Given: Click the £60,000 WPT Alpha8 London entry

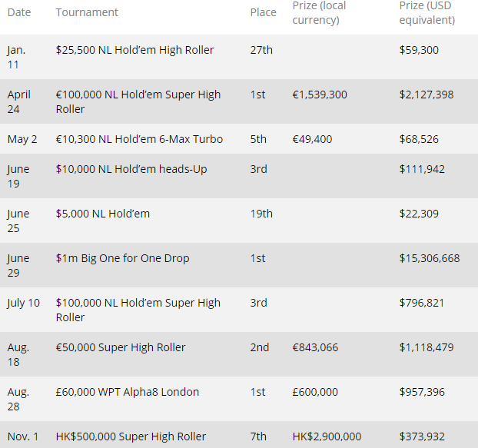Looking at the screenshot, I should point(128,392).
